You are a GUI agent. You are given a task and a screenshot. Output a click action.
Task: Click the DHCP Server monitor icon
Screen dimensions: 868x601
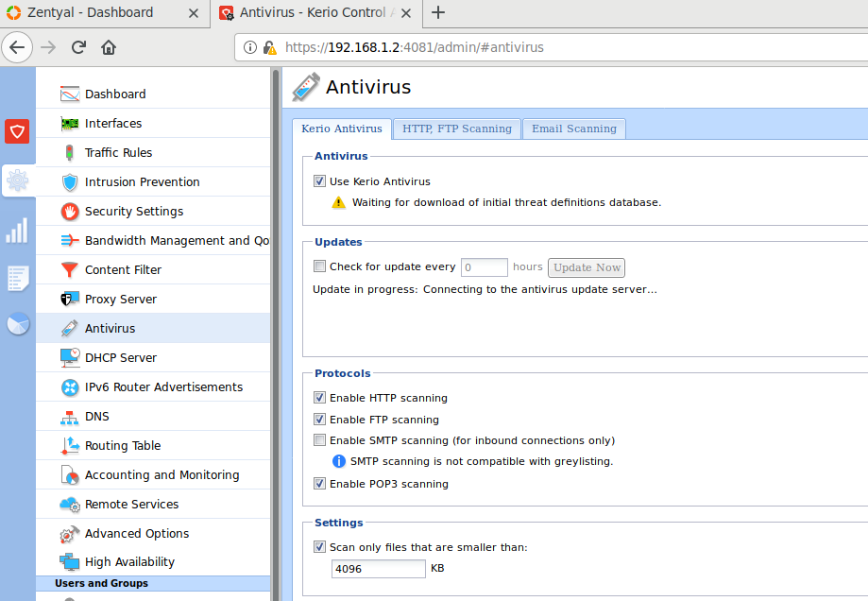(x=70, y=358)
